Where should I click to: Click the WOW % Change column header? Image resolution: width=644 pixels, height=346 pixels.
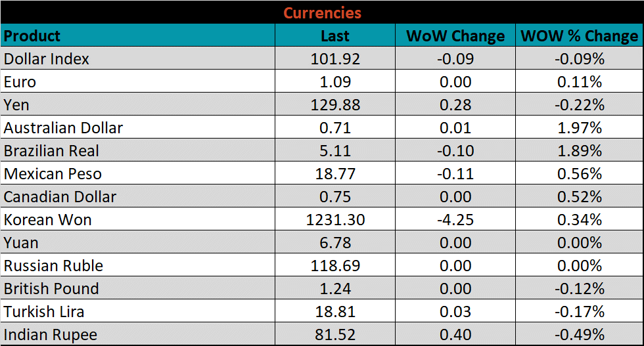tap(579, 35)
